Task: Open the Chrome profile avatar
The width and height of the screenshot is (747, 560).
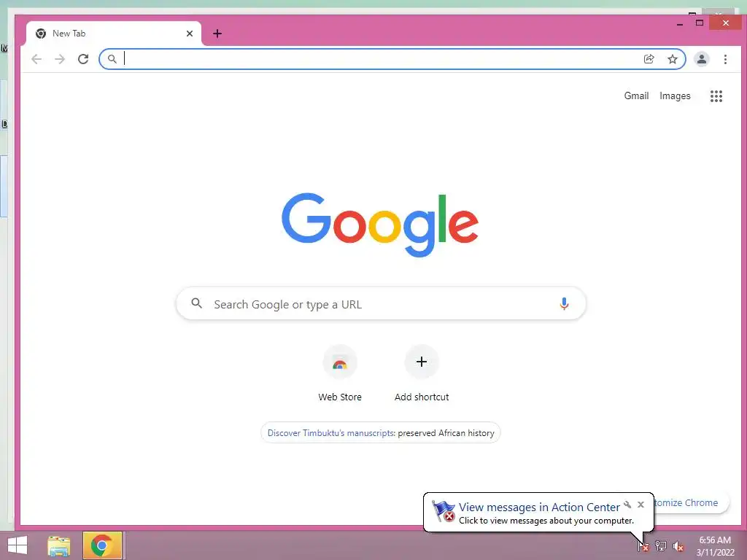Action: pyautogui.click(x=701, y=59)
